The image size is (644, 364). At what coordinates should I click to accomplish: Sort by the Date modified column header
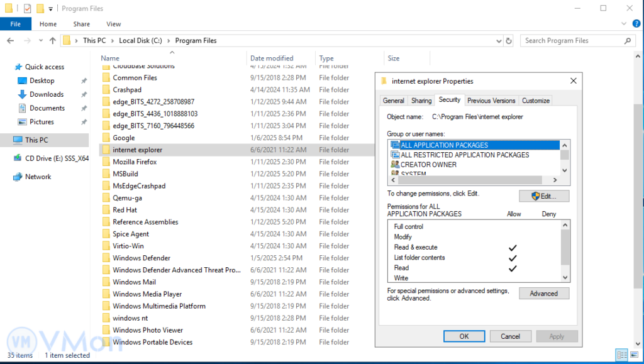coord(272,58)
